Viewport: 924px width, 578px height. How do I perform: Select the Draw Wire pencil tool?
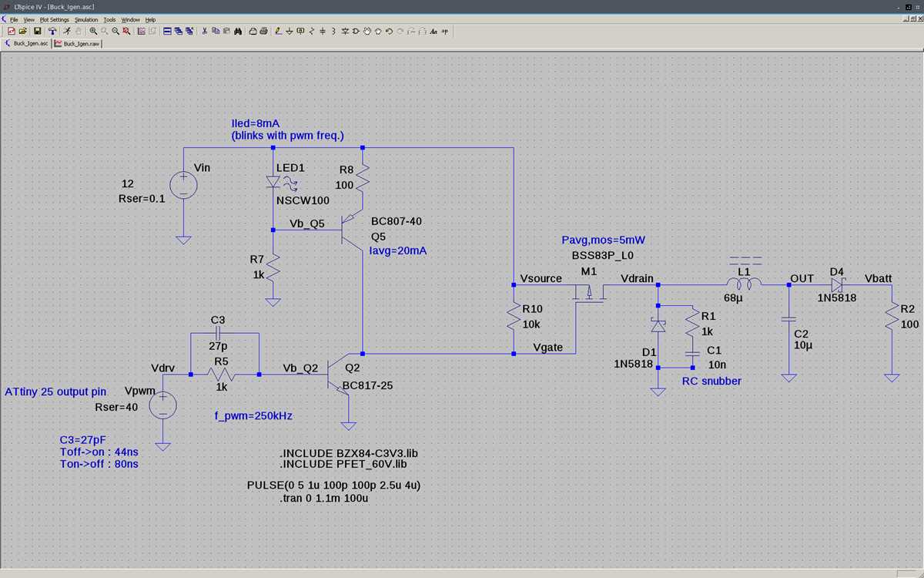tap(278, 31)
